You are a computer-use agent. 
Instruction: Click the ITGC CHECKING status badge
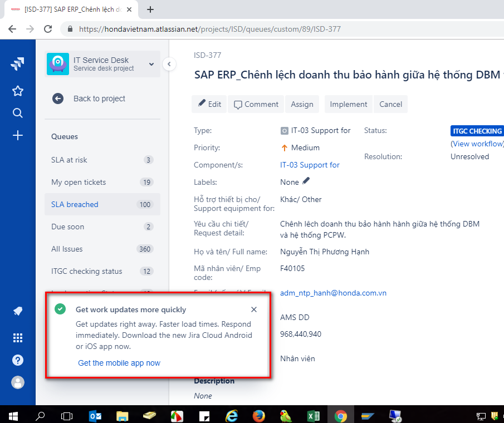coord(477,131)
